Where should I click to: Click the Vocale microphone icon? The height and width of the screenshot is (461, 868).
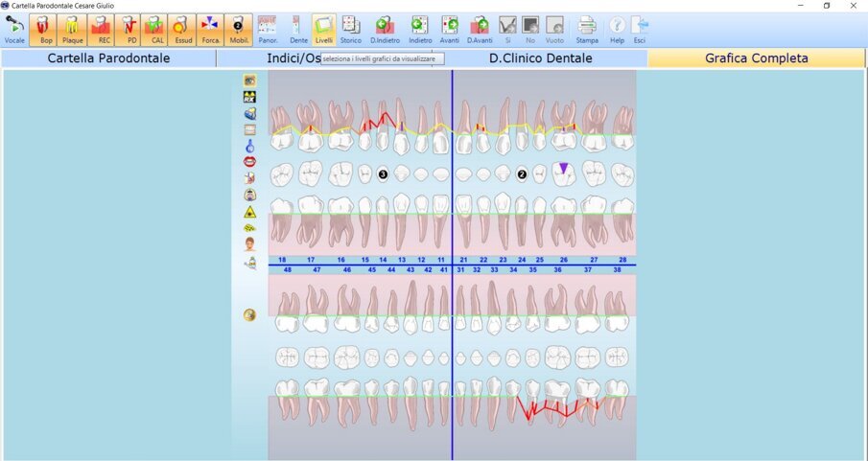(x=14, y=29)
